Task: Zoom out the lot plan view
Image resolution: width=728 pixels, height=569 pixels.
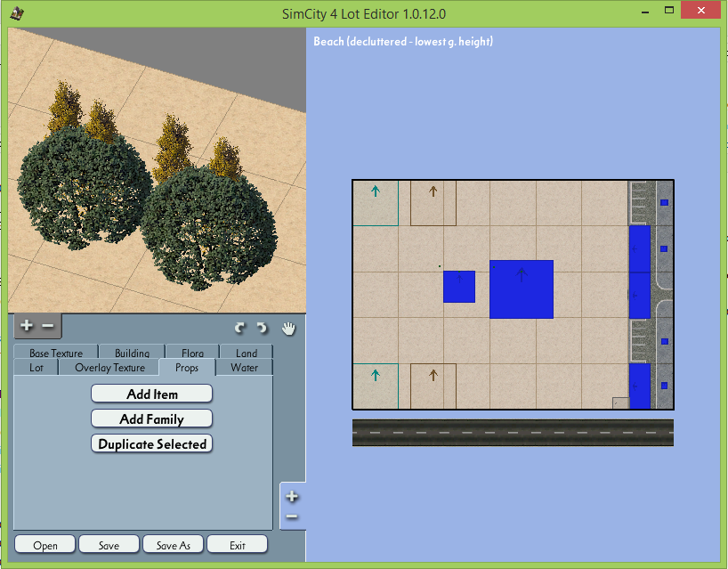Action: [292, 516]
